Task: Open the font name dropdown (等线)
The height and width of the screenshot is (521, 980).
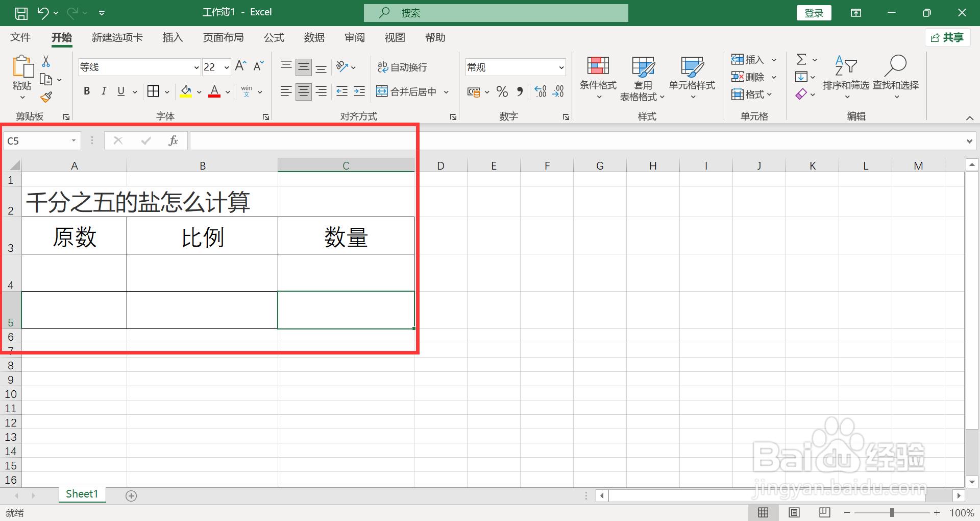Action: pos(196,67)
